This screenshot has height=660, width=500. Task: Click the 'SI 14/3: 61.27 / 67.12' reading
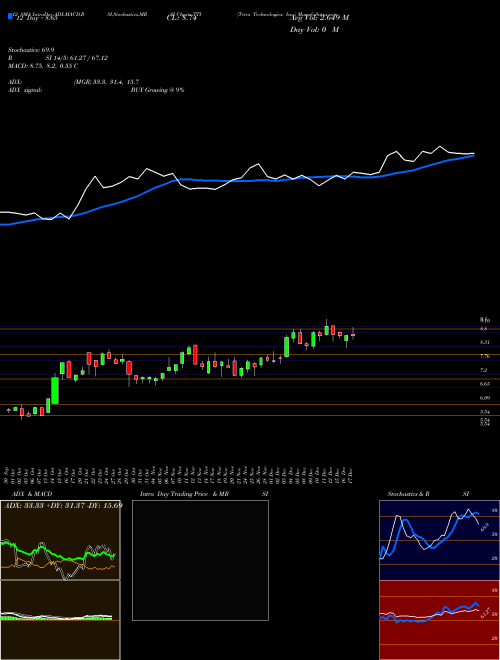pos(77,58)
